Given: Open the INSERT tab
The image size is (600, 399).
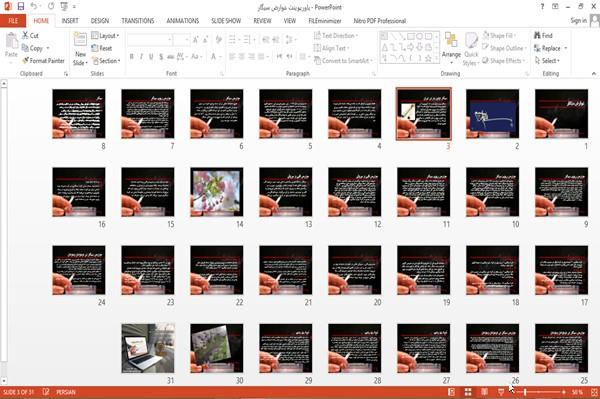Looking at the screenshot, I should point(70,21).
